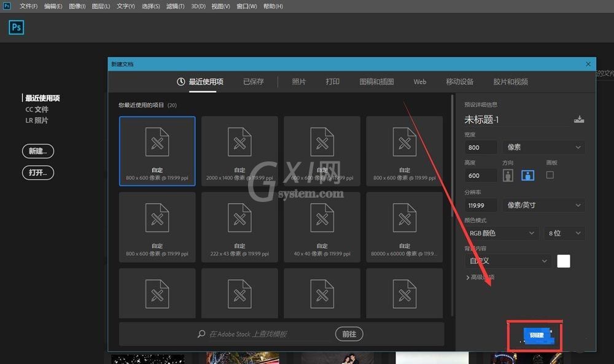Select preset 600 x 600 像素

click(x=322, y=150)
